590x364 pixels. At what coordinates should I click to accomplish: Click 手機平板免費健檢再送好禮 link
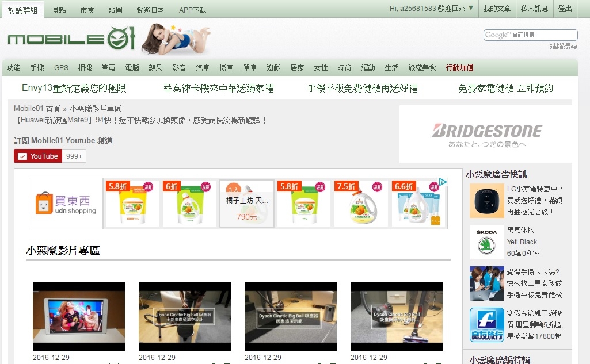(x=363, y=89)
